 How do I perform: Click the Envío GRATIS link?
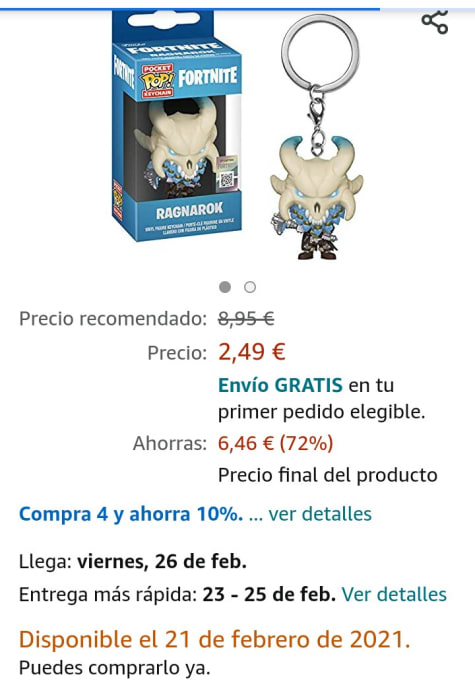tap(280, 385)
